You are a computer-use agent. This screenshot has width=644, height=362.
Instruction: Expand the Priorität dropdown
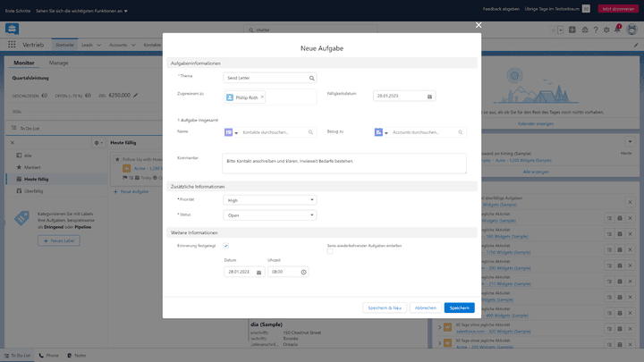tap(269, 200)
